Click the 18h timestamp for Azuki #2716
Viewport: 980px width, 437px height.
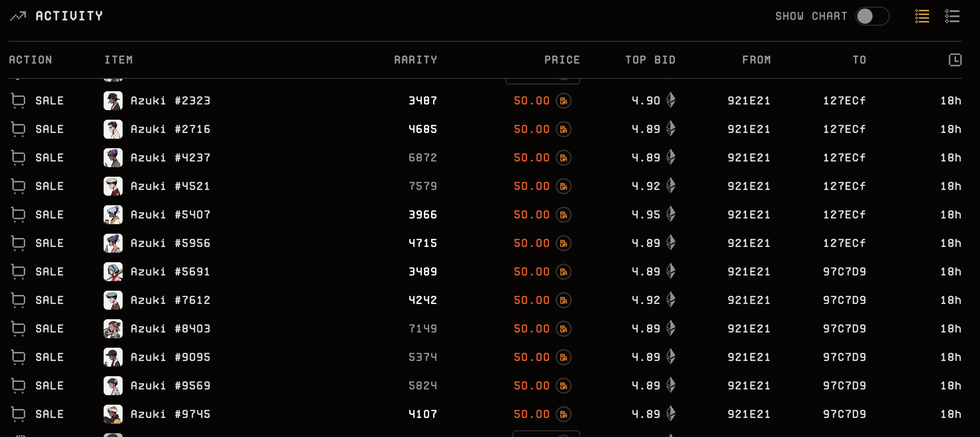(951, 129)
